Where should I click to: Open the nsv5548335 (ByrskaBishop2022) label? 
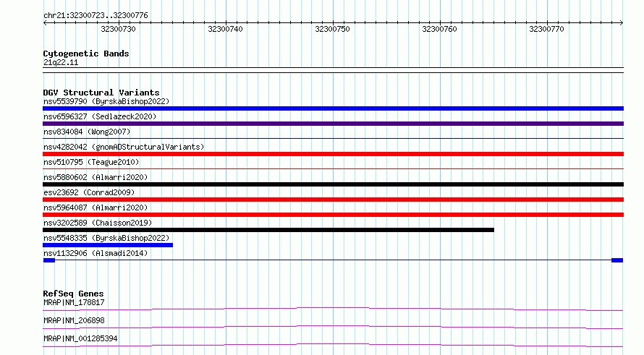pyautogui.click(x=106, y=238)
